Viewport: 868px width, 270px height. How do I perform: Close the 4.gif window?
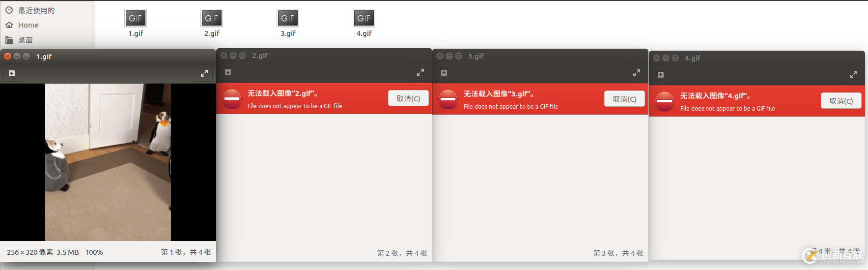656,58
